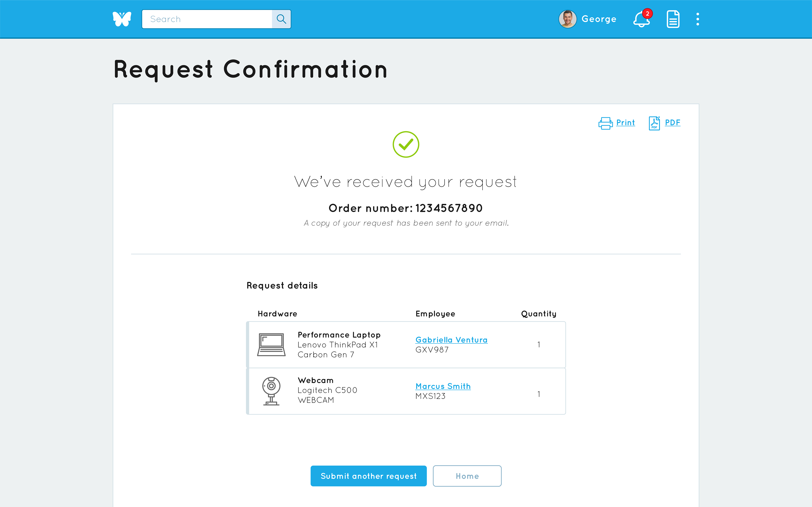The height and width of the screenshot is (507, 812).
Task: Click the butterfly logo icon
Action: pyautogui.click(x=122, y=19)
